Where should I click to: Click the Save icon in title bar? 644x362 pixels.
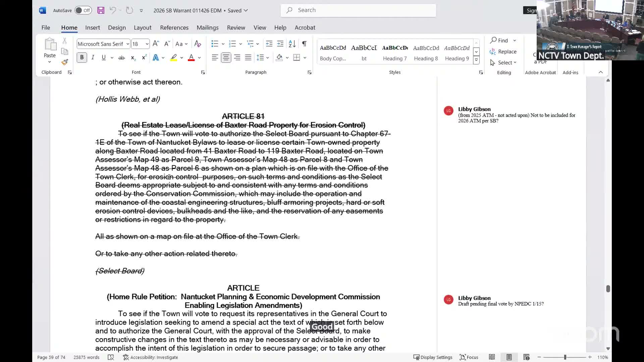coord(101,10)
